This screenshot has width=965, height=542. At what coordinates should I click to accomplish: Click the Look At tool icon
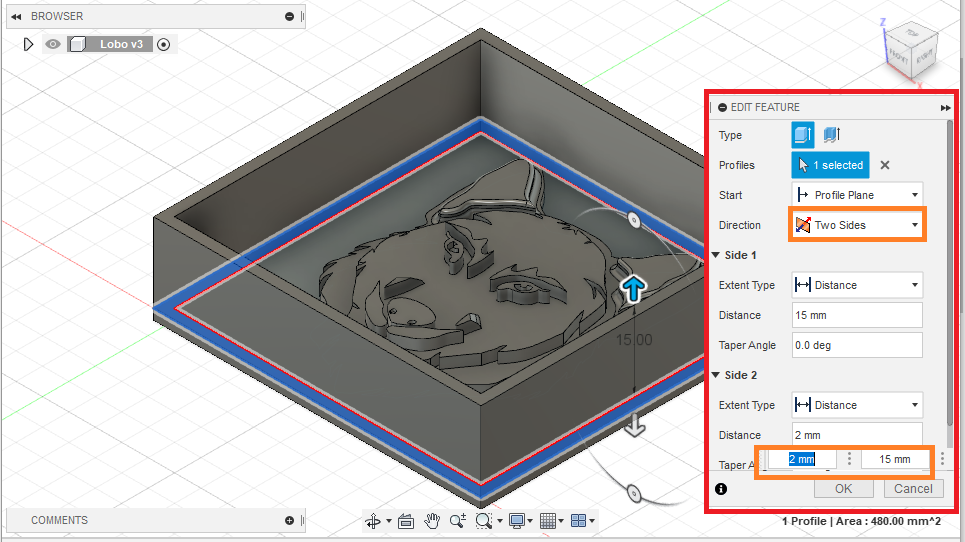pyautogui.click(x=406, y=521)
